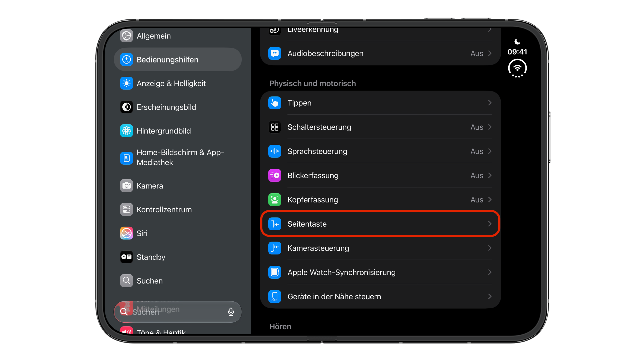Open Kamerasteuerung via its chevron
644x362 pixels.
tap(490, 248)
